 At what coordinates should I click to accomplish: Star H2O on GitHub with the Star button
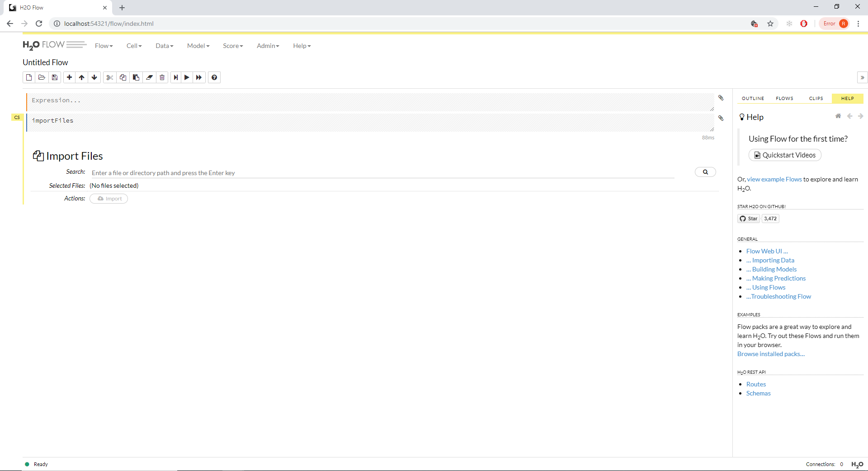point(749,219)
